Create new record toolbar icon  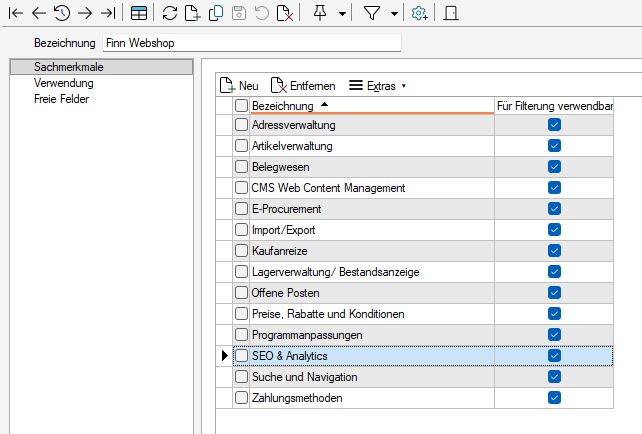pos(192,13)
